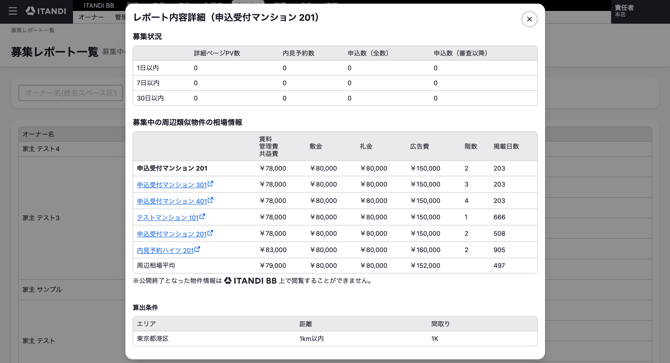The width and height of the screenshot is (670, 363).
Task: Click the 666 listing days value
Action: click(x=499, y=217)
